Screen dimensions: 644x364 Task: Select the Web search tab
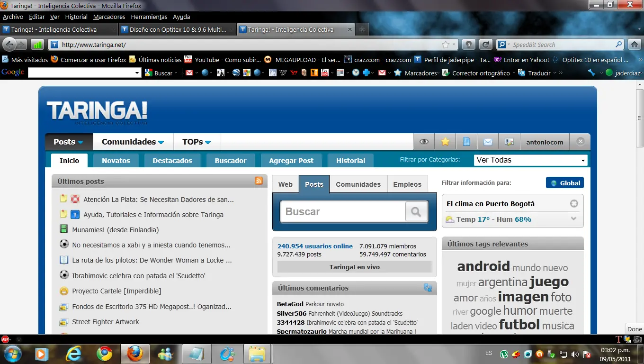coord(286,184)
